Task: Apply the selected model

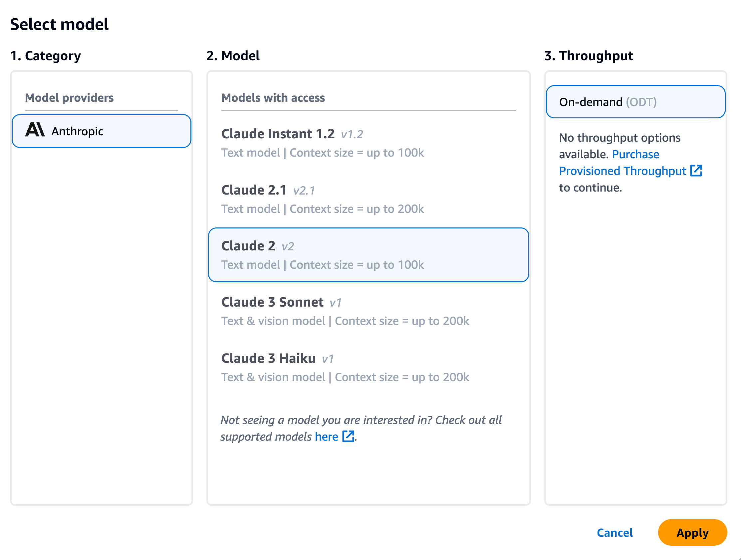Action: [x=692, y=532]
